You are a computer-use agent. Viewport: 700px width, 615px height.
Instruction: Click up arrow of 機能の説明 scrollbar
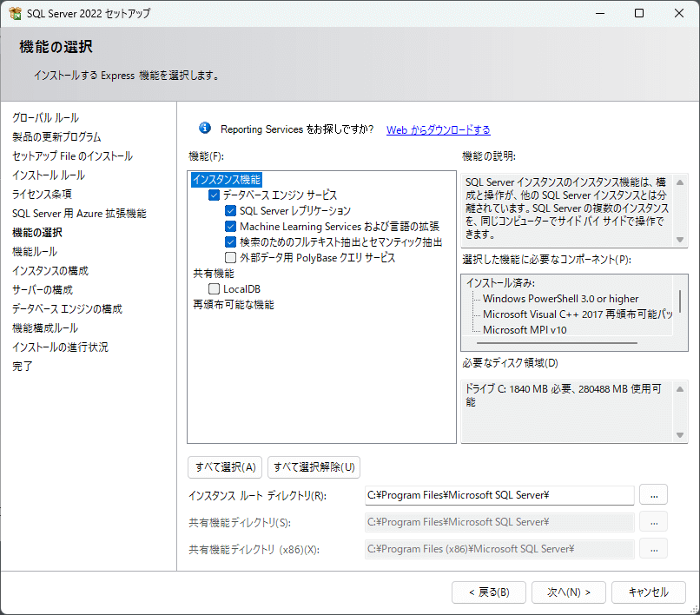tap(680, 182)
